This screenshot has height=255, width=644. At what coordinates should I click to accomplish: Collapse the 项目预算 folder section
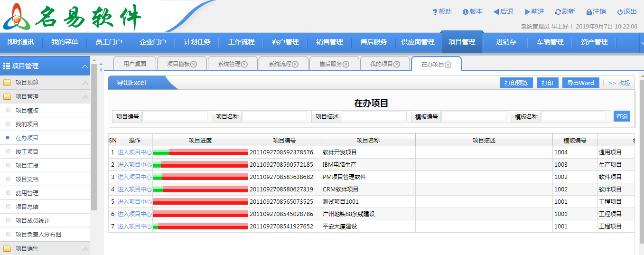point(85,83)
